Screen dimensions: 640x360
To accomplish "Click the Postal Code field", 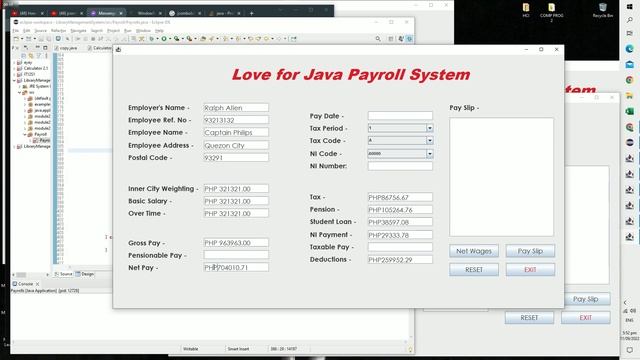I will click(236, 158).
